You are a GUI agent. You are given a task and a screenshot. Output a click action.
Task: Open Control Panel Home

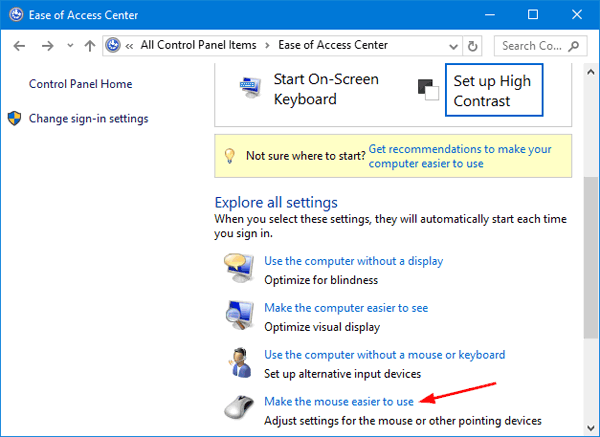point(80,84)
